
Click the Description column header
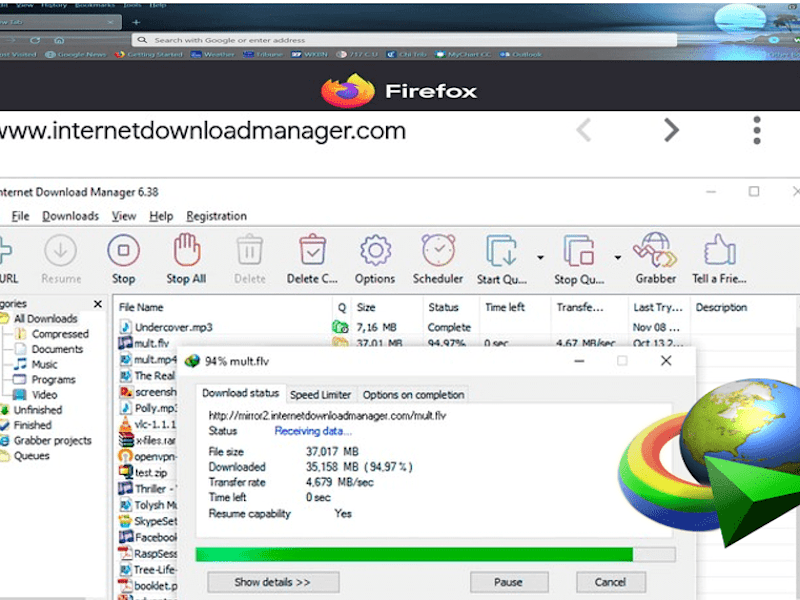pos(721,307)
